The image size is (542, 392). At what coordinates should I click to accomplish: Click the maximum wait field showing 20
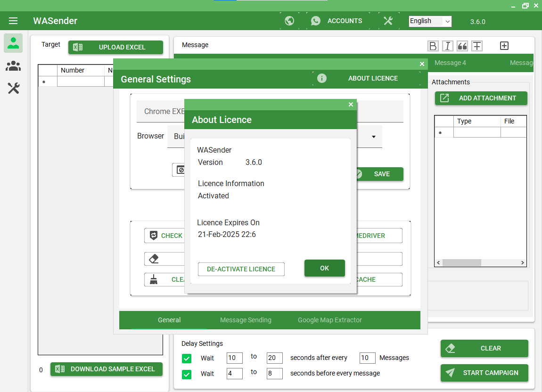pyautogui.click(x=274, y=358)
